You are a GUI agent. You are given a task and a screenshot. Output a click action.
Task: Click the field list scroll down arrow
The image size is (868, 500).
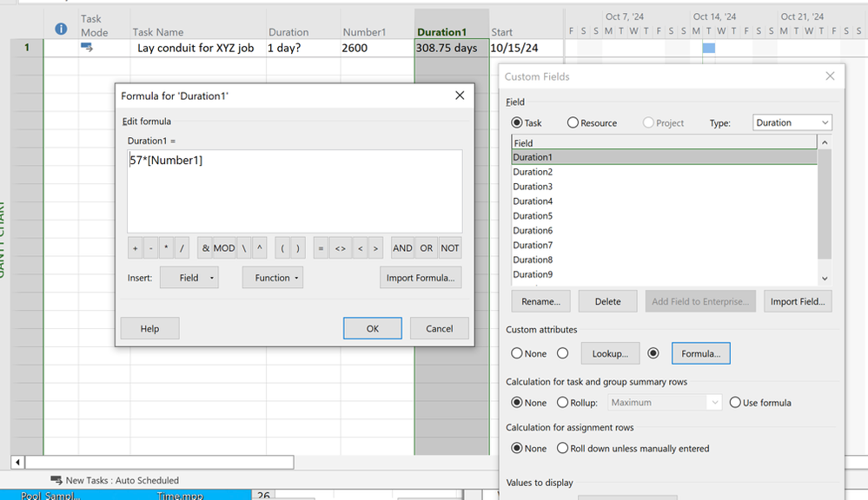(x=825, y=279)
